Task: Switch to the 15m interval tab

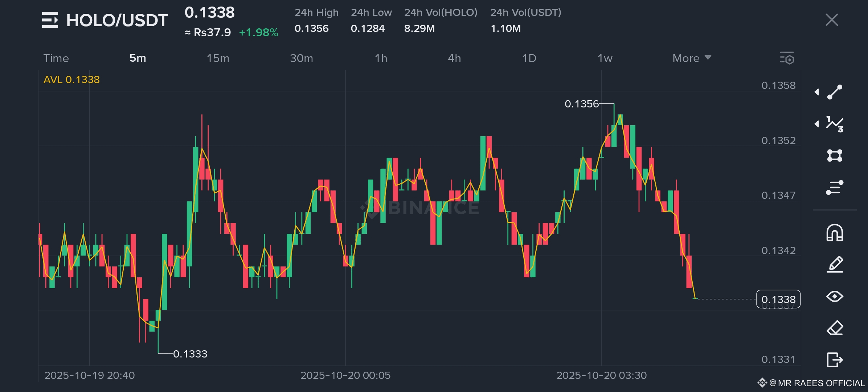Action: point(218,58)
